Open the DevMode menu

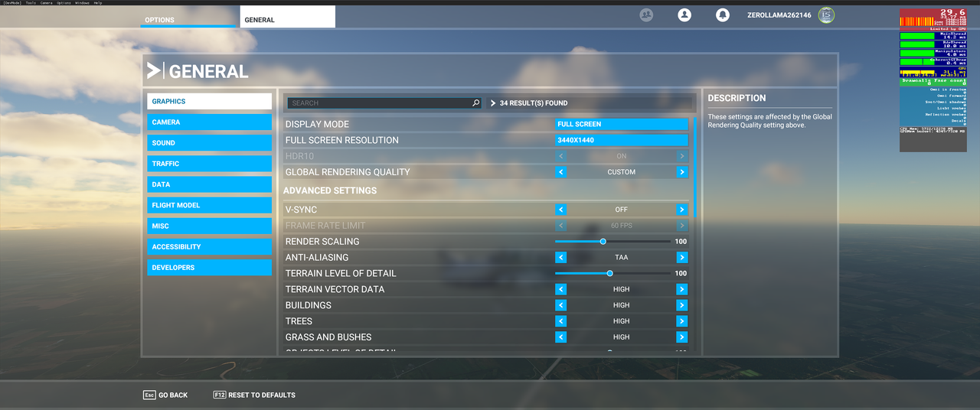[11, 2]
